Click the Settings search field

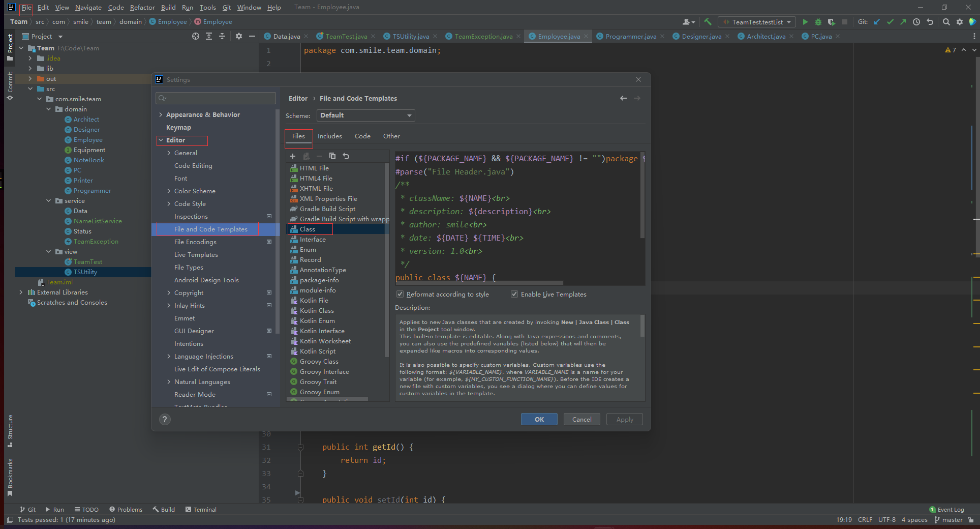click(x=216, y=98)
